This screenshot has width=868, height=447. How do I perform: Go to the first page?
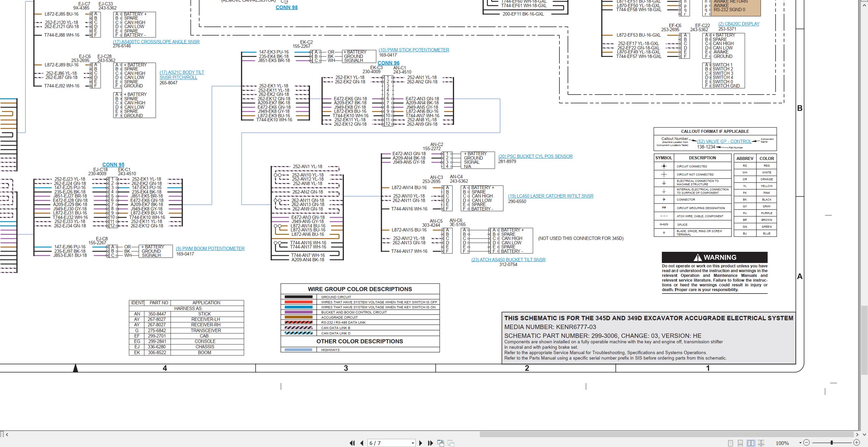pyautogui.click(x=352, y=443)
